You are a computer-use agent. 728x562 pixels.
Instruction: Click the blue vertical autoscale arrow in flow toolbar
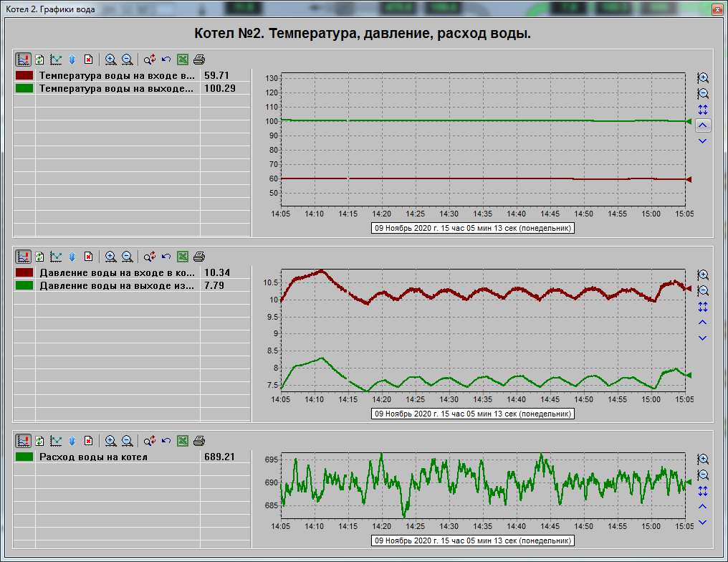point(72,441)
